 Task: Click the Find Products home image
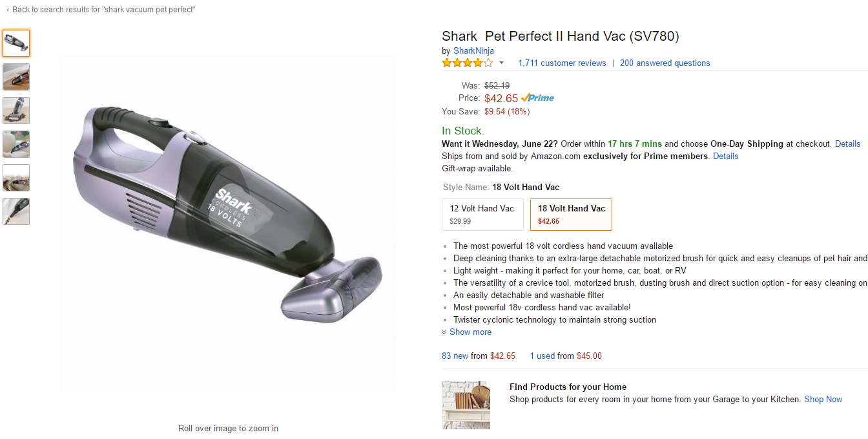coord(466,405)
